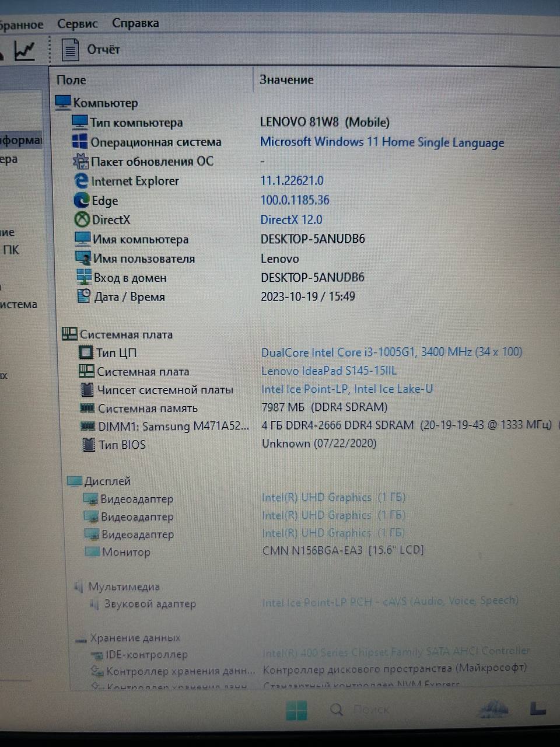Select Unknown (07/22/2020) BIOS value
The image size is (560, 747).
319,444
